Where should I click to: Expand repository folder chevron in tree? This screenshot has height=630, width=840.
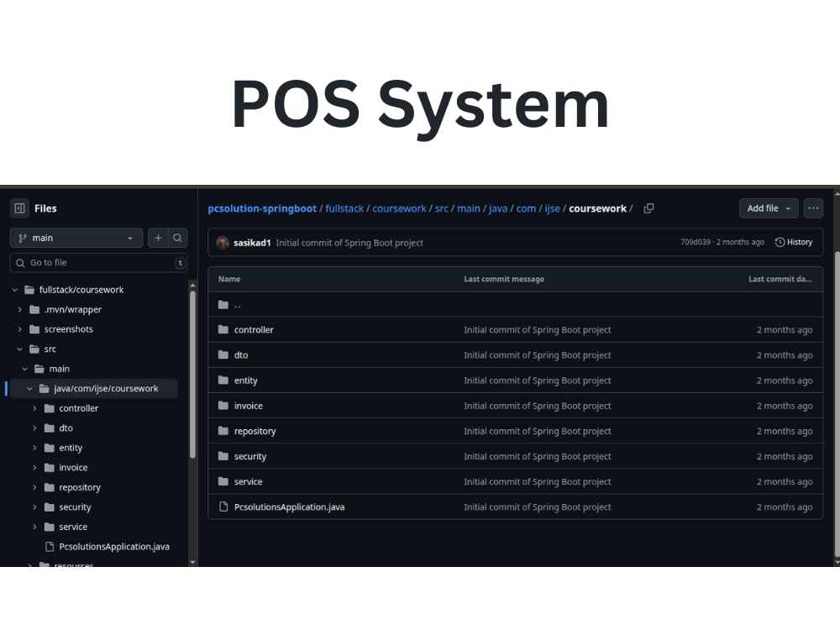tap(34, 487)
